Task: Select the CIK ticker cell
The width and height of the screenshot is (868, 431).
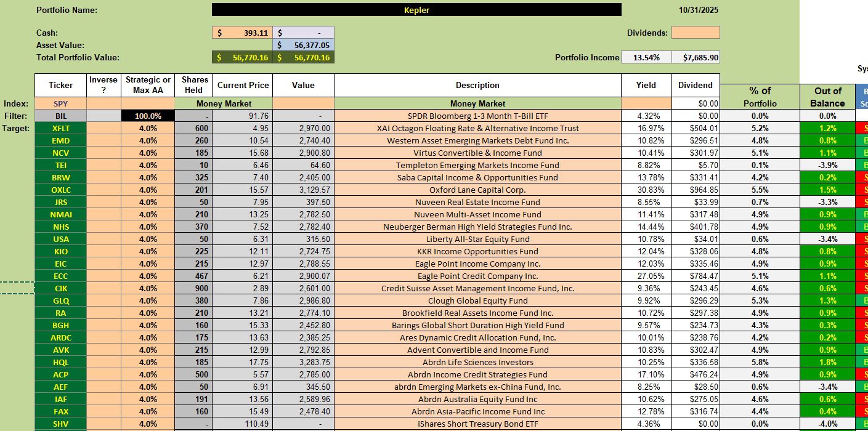Action: [60, 288]
